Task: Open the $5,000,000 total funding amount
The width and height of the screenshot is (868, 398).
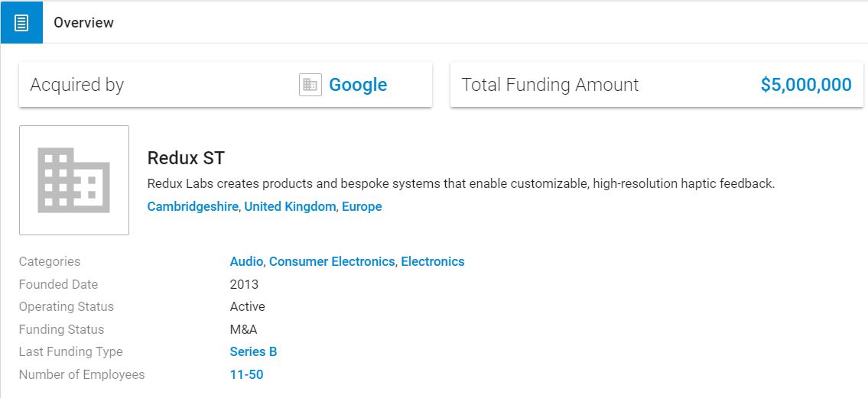Action: coord(806,85)
